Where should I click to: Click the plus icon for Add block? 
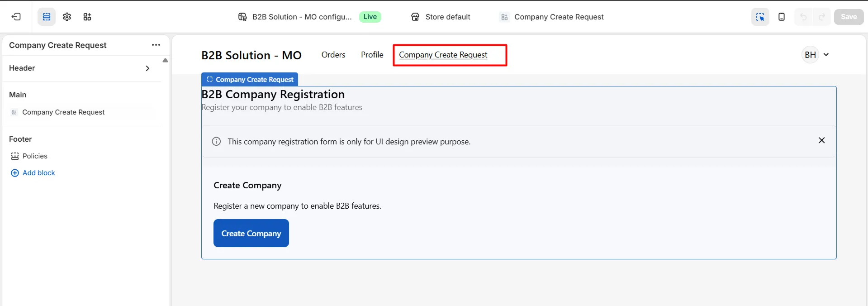tap(15, 173)
